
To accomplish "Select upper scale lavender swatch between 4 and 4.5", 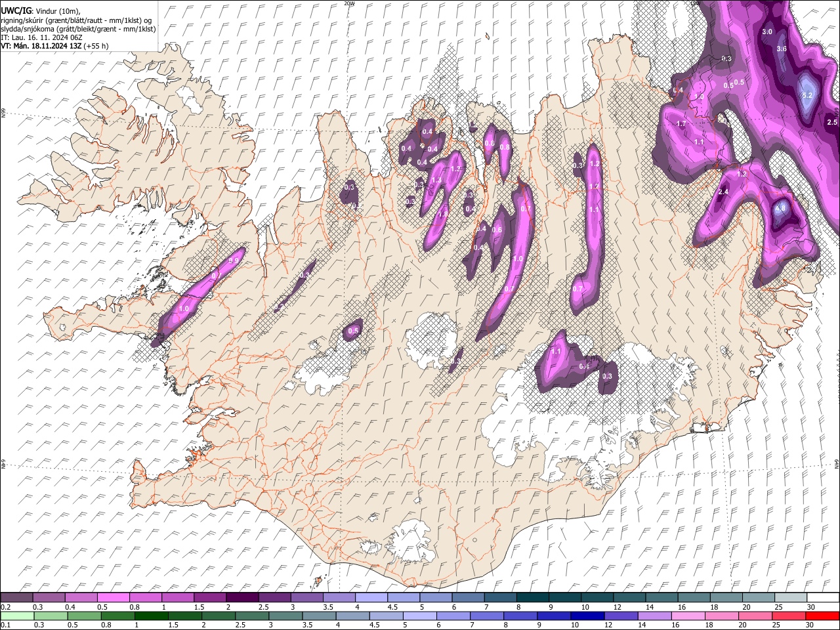I will [371, 598].
